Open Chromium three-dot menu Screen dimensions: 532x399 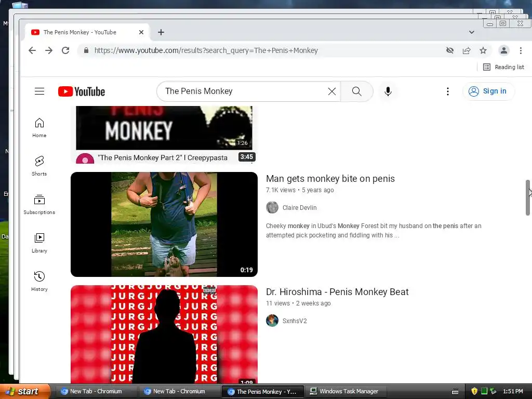tap(521, 50)
